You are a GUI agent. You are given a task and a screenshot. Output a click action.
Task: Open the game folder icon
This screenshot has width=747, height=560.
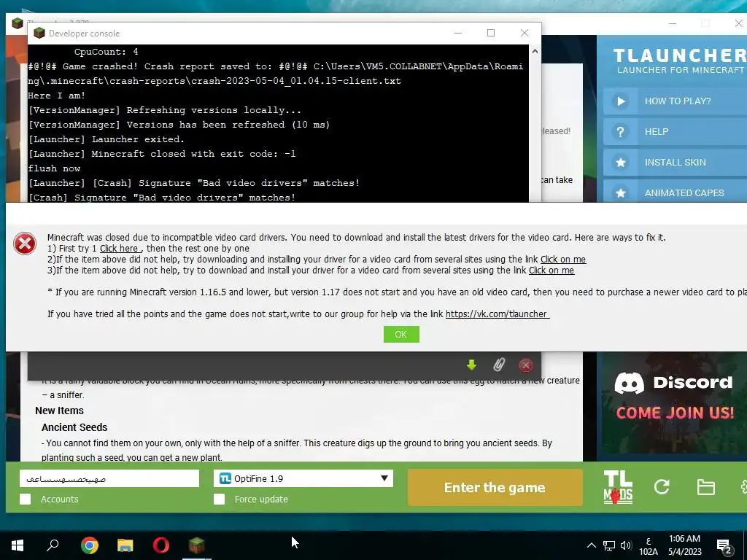point(705,487)
